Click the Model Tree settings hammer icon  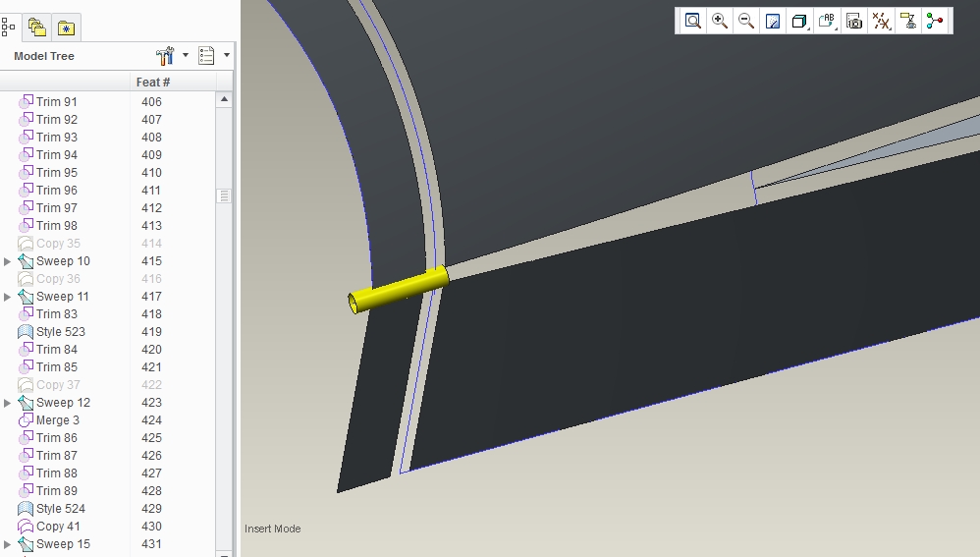click(x=165, y=56)
